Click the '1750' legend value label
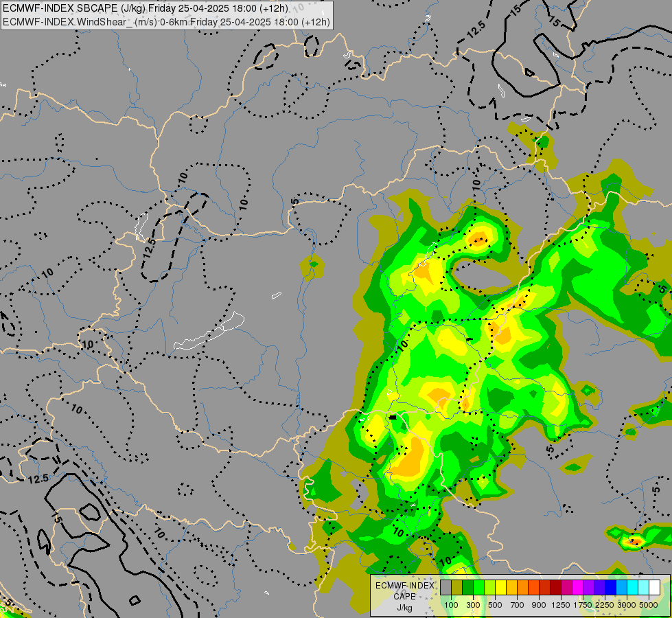The width and height of the screenshot is (672, 618). pyautogui.click(x=583, y=605)
